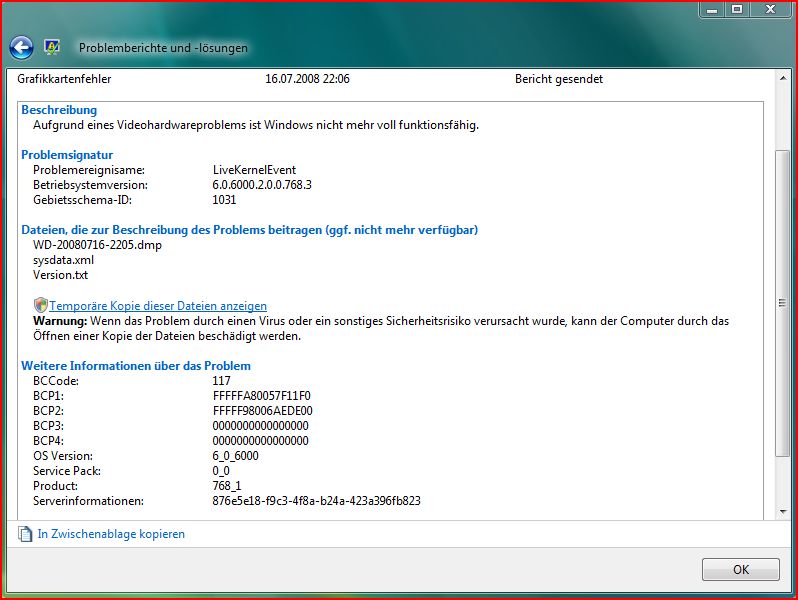
Task: Go back with the blue arrow button
Action: [21, 48]
